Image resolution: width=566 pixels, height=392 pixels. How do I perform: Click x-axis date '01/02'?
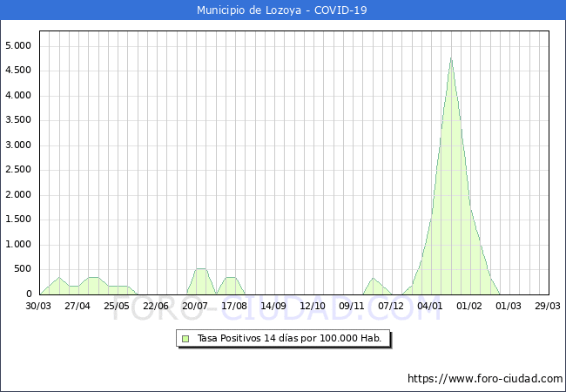(x=469, y=306)
